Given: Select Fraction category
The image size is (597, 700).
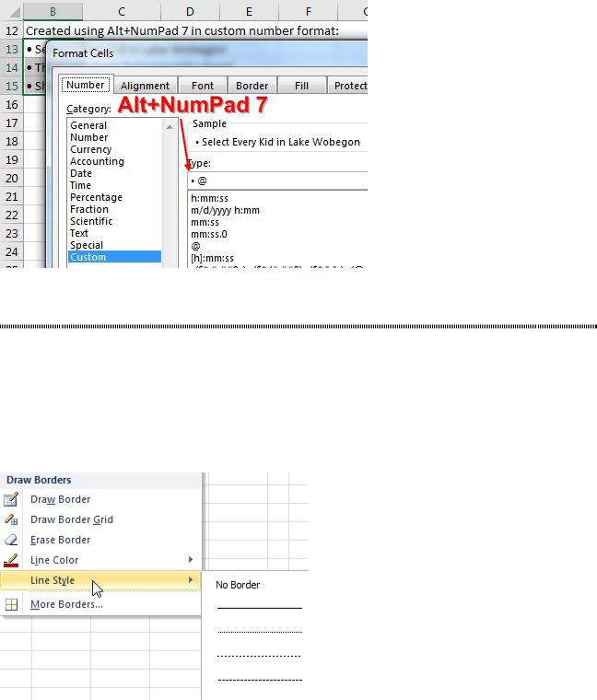Looking at the screenshot, I should click(x=115, y=209).
